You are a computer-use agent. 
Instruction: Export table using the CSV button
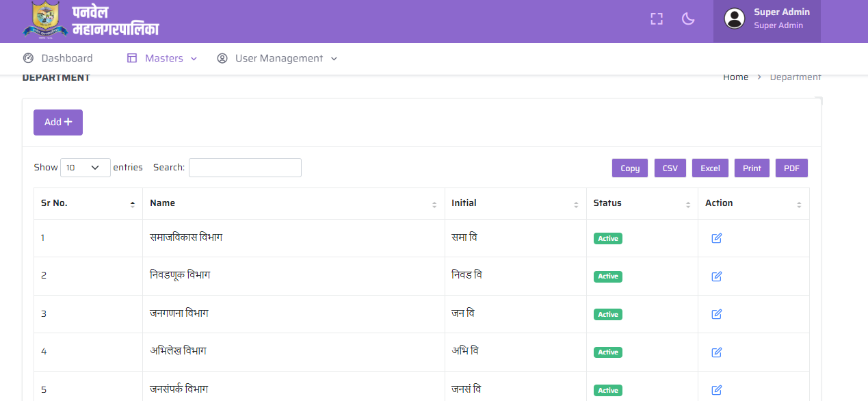point(670,168)
